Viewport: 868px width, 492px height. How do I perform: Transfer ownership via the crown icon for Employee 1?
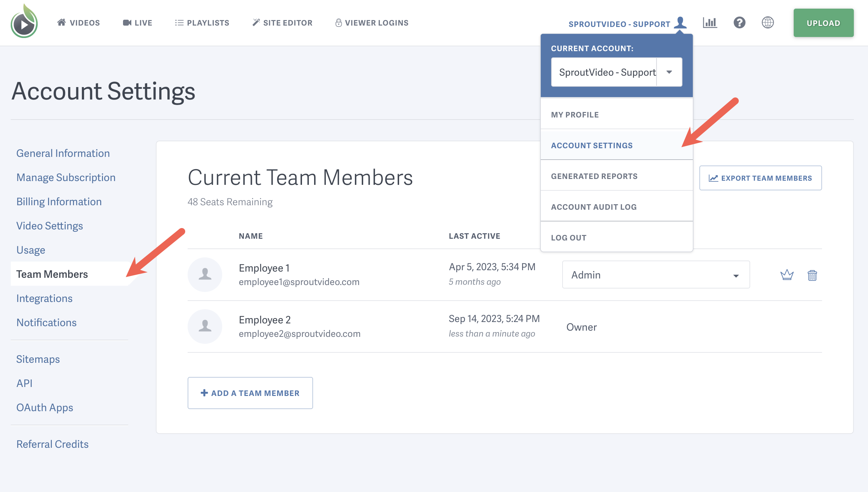click(x=787, y=275)
